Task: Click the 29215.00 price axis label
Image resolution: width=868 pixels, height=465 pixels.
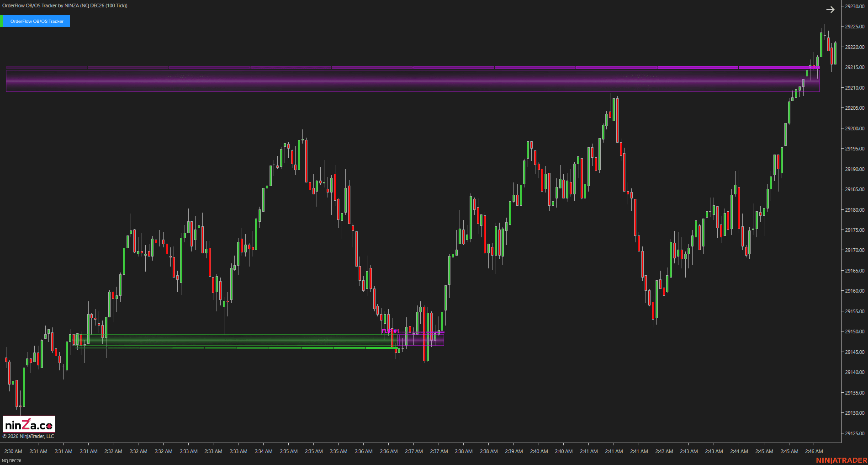Action: 854,67
